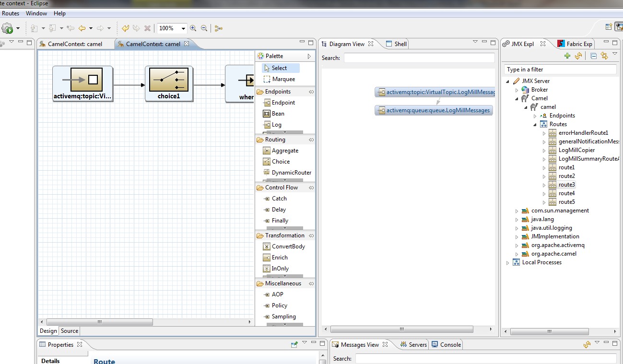This screenshot has height=364, width=623.
Task: Pick the Choice routing palette item
Action: tap(281, 162)
